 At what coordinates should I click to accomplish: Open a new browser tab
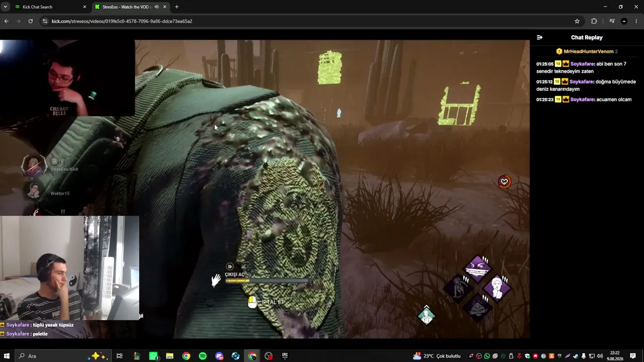(177, 7)
